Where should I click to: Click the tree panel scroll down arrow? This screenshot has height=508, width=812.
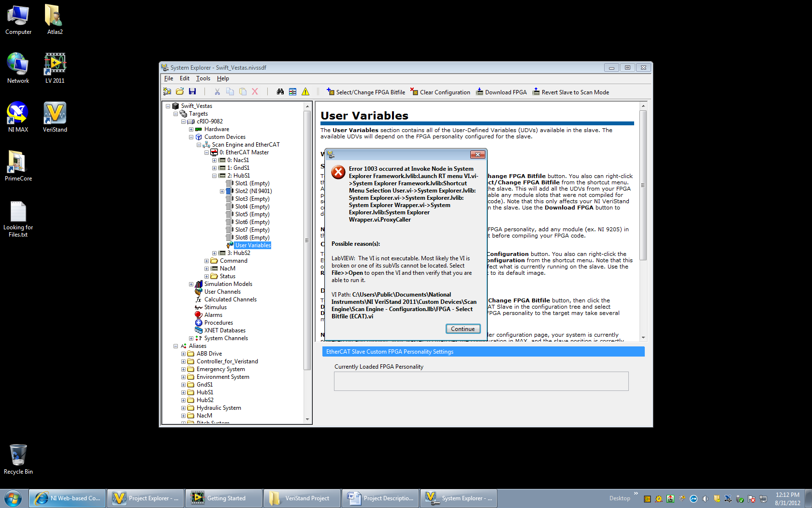(307, 419)
